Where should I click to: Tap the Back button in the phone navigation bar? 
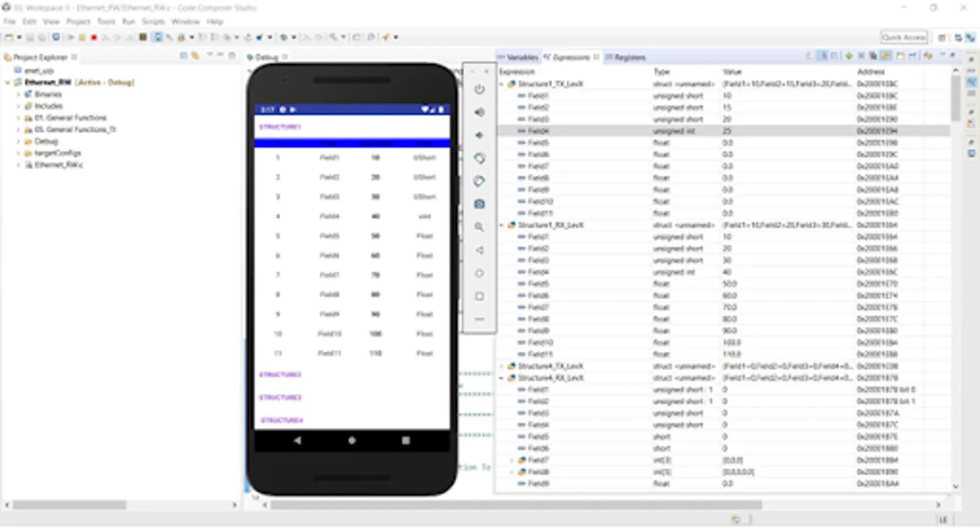pos(298,440)
